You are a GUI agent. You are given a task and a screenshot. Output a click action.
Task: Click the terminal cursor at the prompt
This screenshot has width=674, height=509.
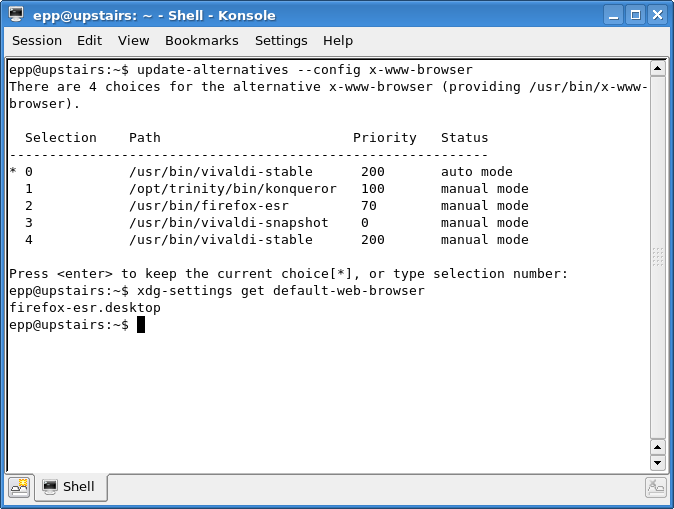141,325
